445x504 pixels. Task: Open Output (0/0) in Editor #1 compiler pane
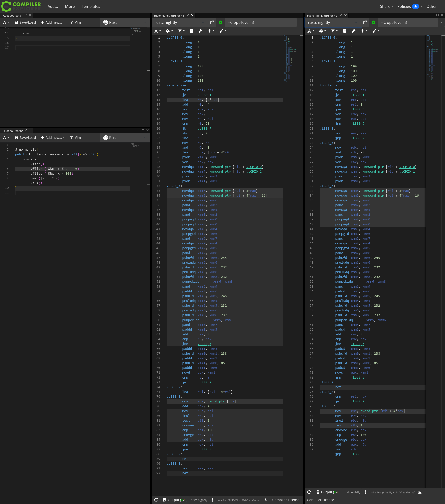click(x=175, y=500)
